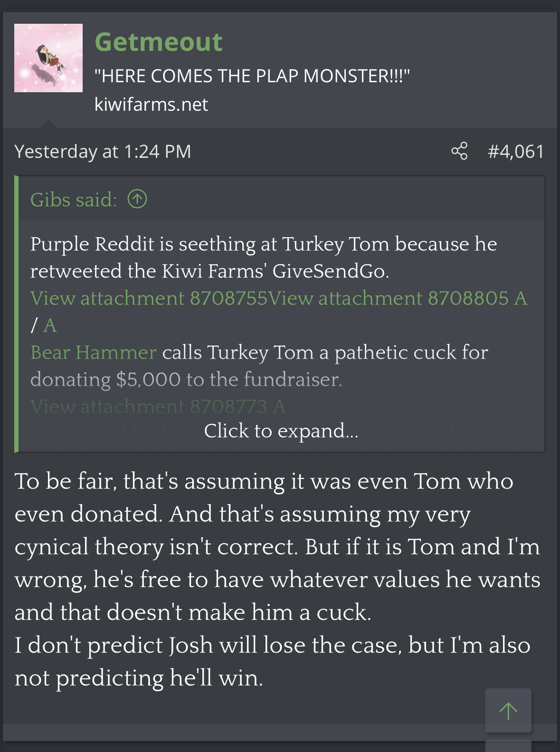Visit Getmeout's profile via the username
Screen dimensions: 560x752
[x=158, y=41]
